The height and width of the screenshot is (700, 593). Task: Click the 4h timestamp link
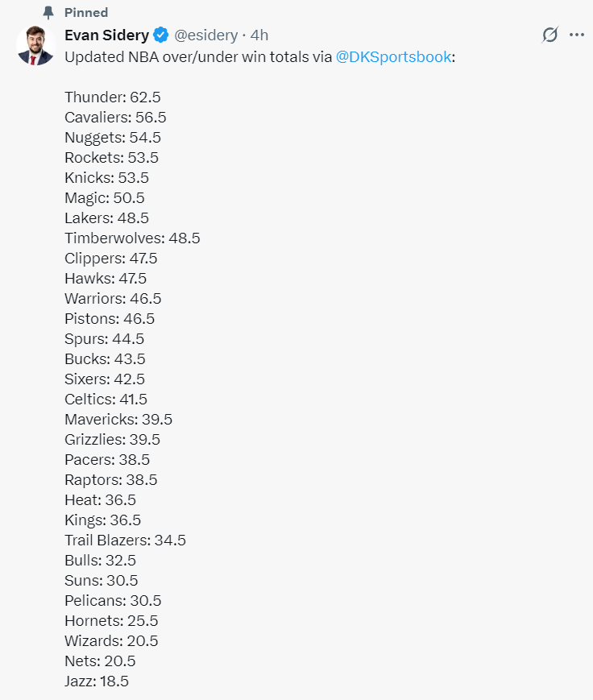[259, 35]
